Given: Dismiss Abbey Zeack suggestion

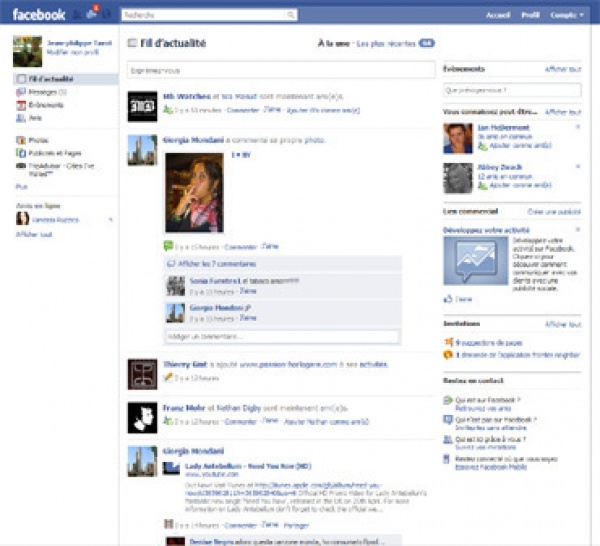Looking at the screenshot, I should (578, 166).
